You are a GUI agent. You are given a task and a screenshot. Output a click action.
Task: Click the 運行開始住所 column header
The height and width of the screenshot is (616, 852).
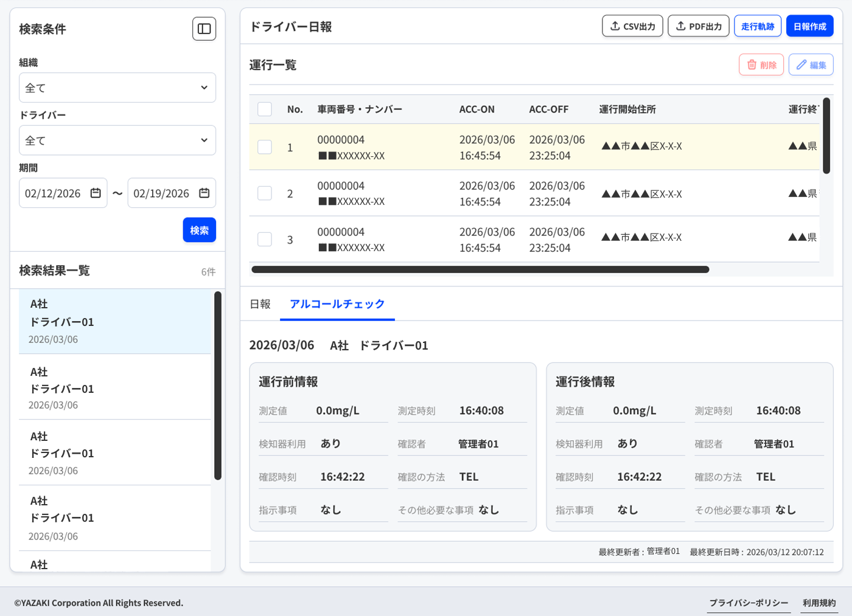(627, 109)
